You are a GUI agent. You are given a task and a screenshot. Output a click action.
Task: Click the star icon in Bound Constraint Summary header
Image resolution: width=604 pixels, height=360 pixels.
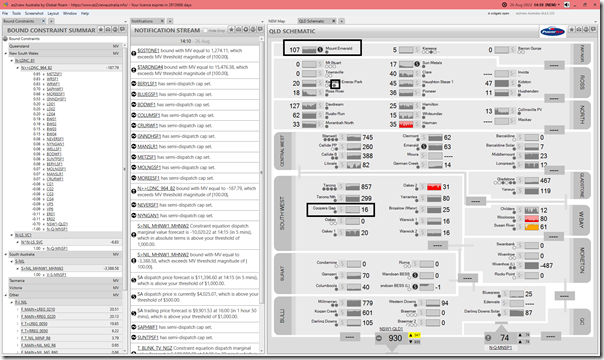pos(101,30)
